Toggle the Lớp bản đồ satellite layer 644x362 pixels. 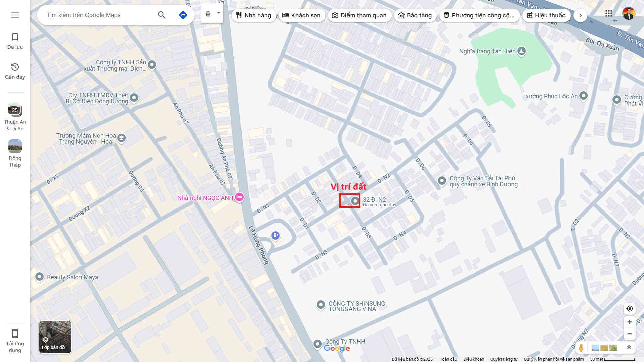(55, 337)
